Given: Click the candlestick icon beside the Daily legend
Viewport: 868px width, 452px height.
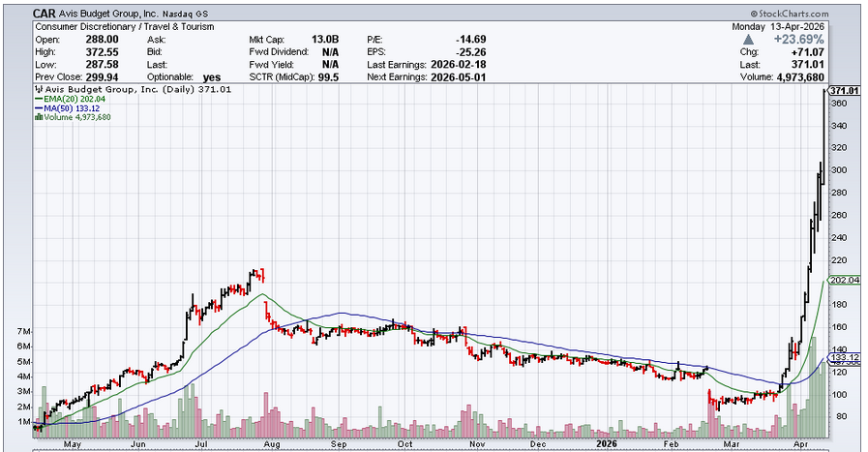Looking at the screenshot, I should (39, 89).
